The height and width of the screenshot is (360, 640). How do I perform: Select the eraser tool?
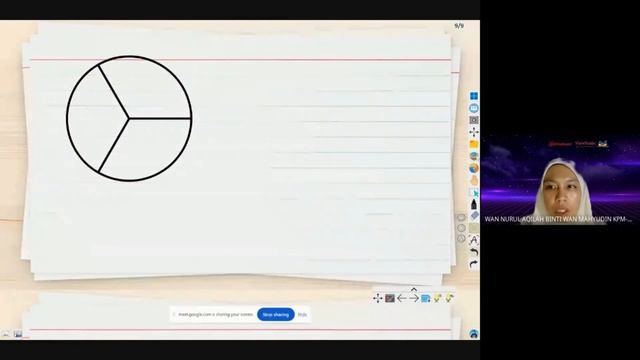pyautogui.click(x=474, y=216)
